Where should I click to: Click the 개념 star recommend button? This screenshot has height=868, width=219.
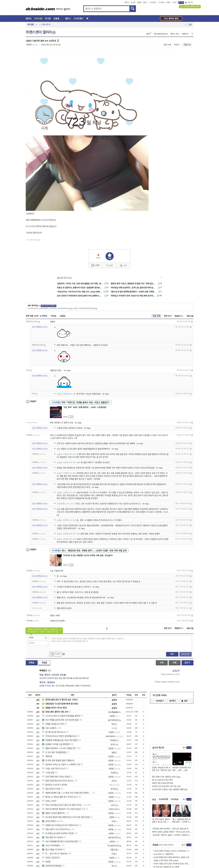110,256
